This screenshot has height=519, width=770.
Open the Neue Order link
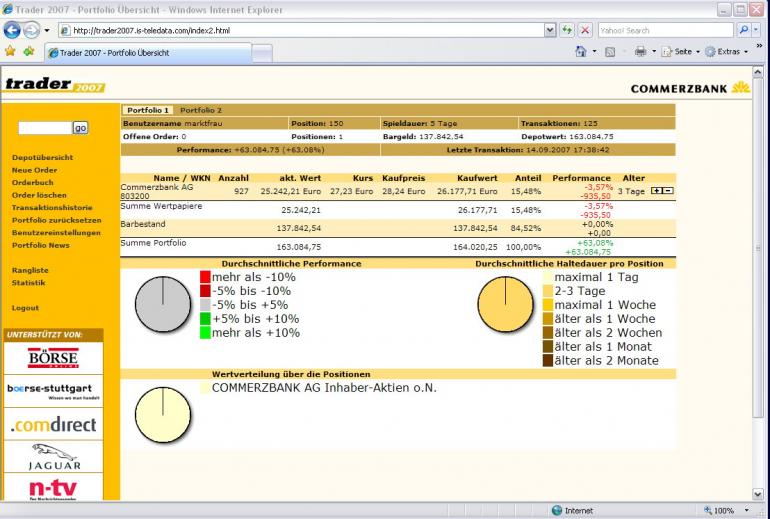point(34,170)
